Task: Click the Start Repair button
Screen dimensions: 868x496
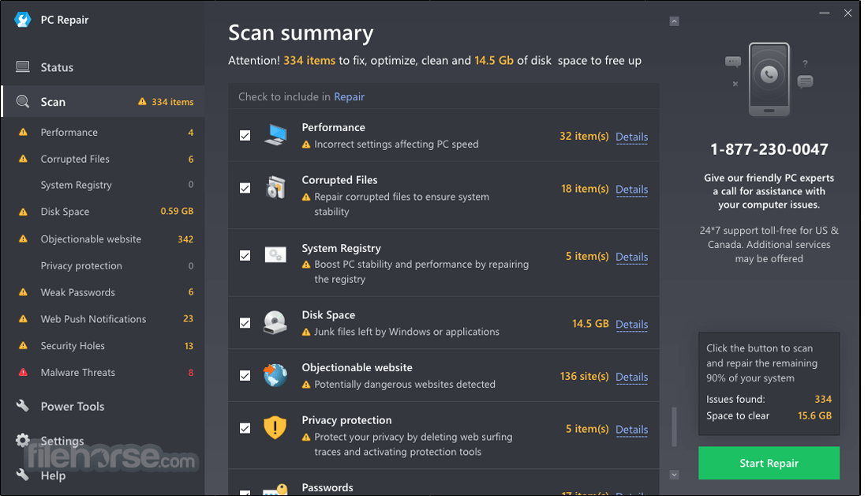Action: (769, 463)
